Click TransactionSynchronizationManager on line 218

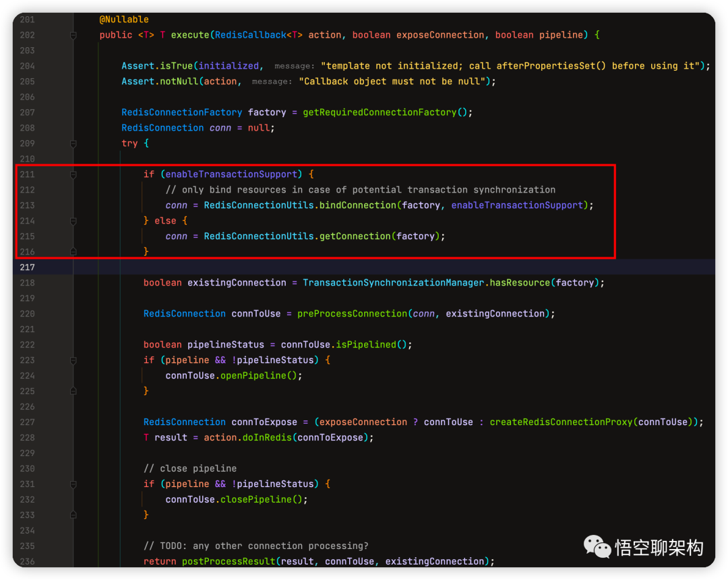(393, 282)
